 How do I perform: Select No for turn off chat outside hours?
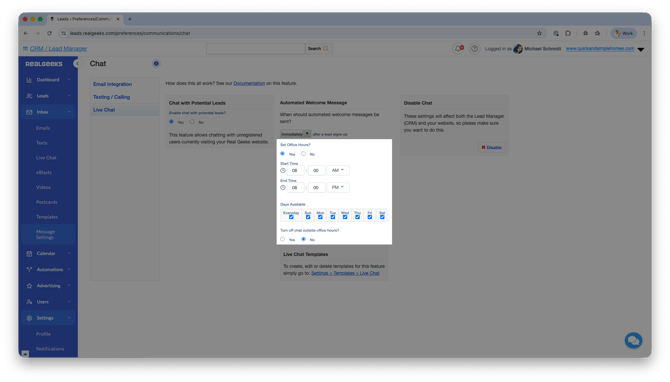click(303, 239)
